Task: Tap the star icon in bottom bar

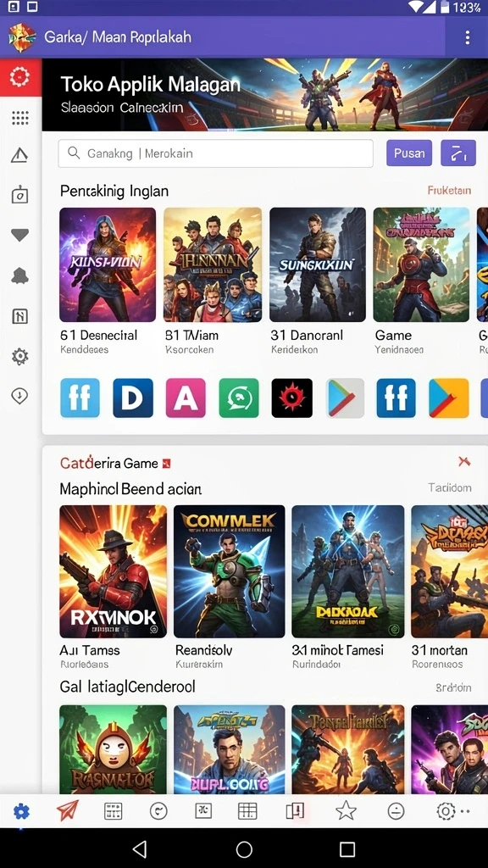Action: pyautogui.click(x=346, y=811)
